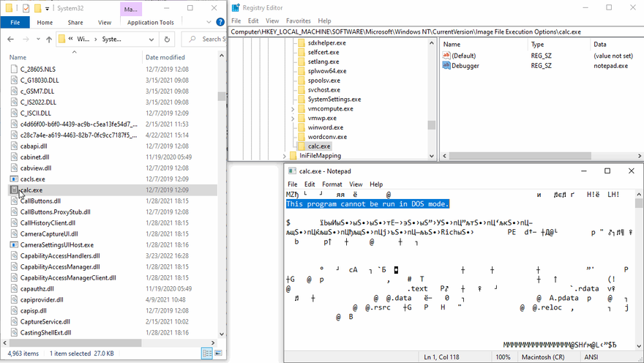Switch to large icons view button
Image resolution: width=644 pixels, height=363 pixels.
(x=217, y=353)
